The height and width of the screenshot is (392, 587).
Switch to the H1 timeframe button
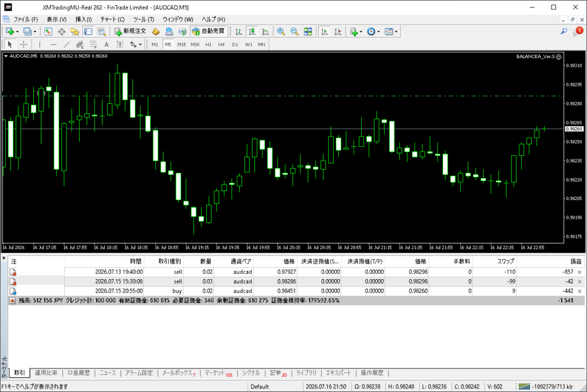[x=208, y=45]
